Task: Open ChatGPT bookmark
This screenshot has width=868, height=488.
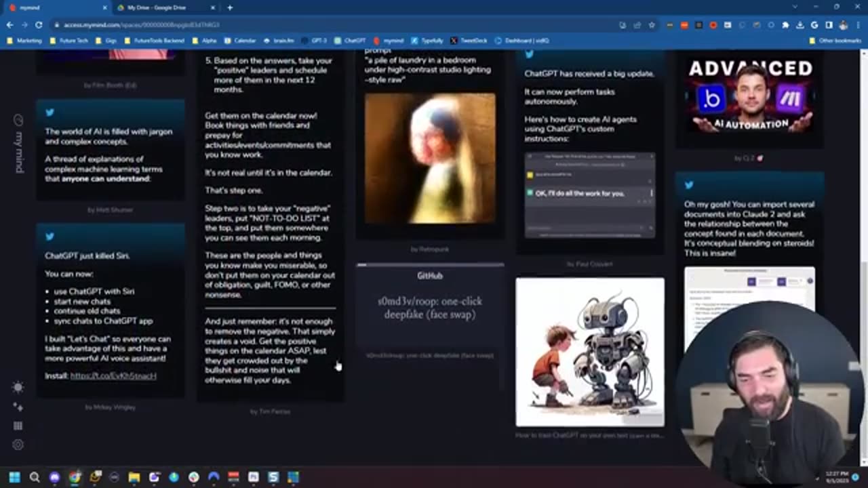Action: click(x=350, y=41)
